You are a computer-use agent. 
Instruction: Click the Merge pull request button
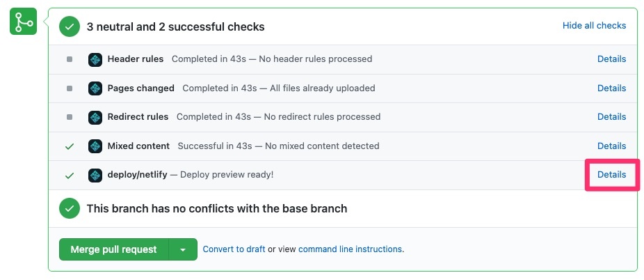(114, 249)
